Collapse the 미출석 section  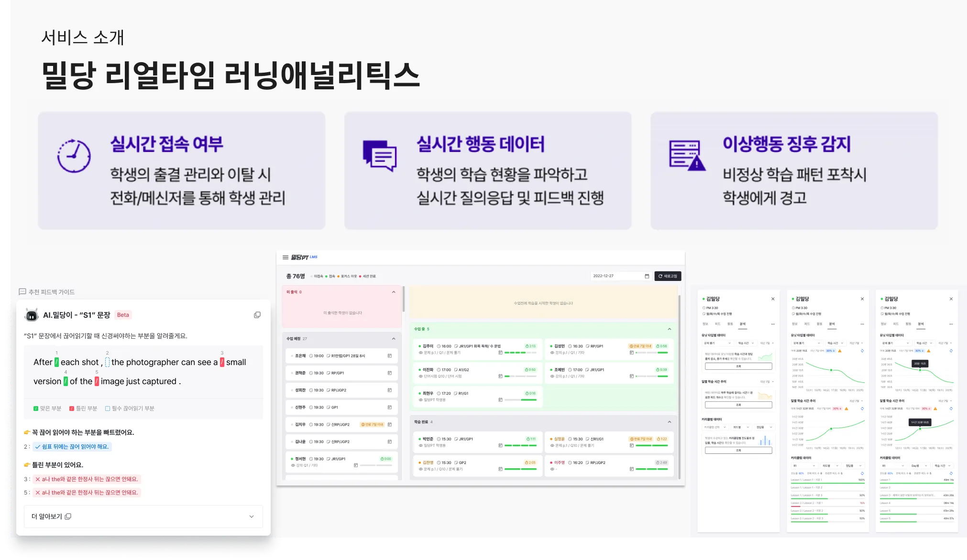pyautogui.click(x=394, y=292)
